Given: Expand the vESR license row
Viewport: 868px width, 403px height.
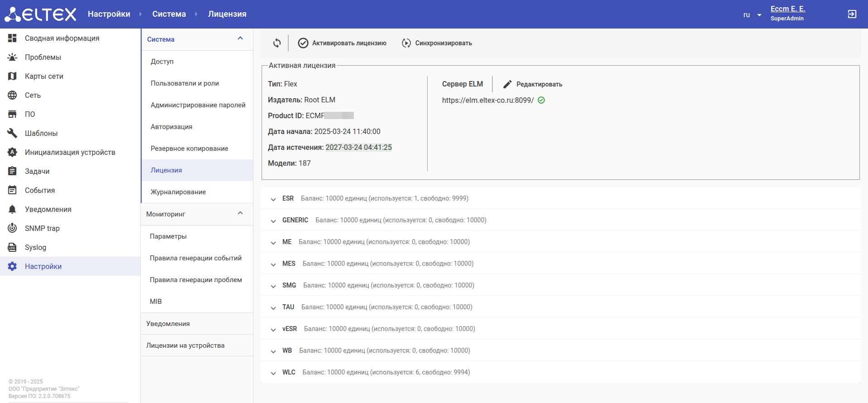Looking at the screenshot, I should [273, 329].
